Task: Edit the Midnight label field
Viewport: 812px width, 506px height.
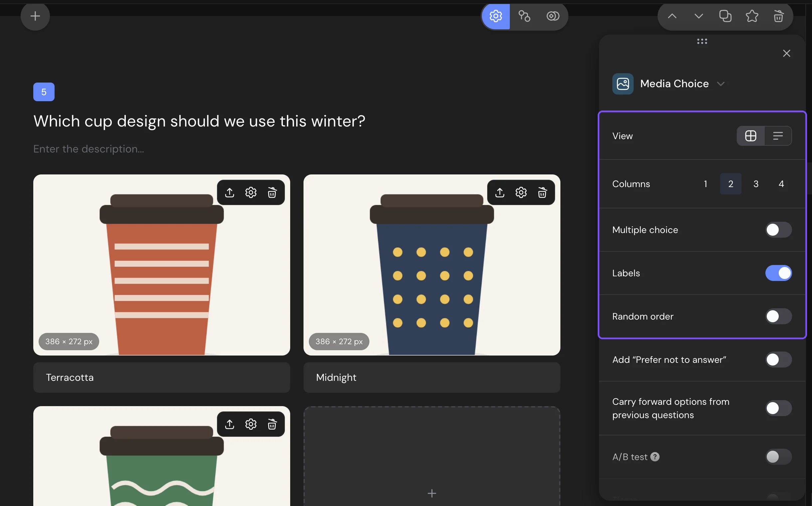Action: click(x=432, y=378)
